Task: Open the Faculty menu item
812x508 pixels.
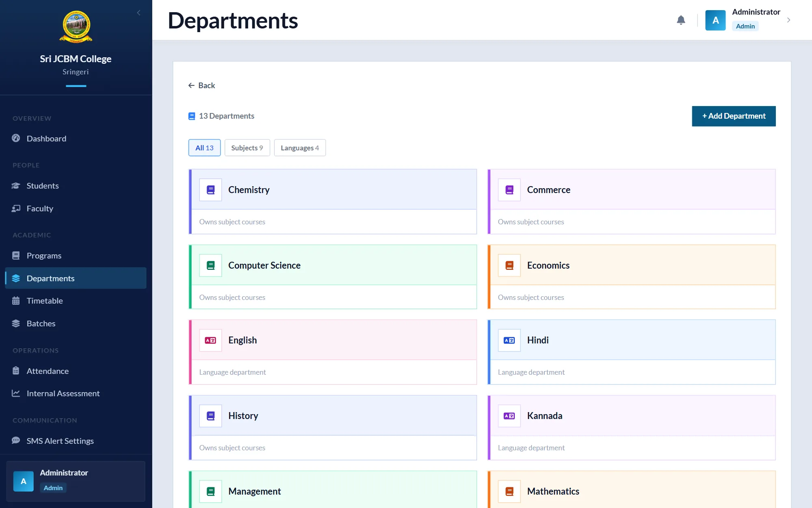Action: pos(76,208)
